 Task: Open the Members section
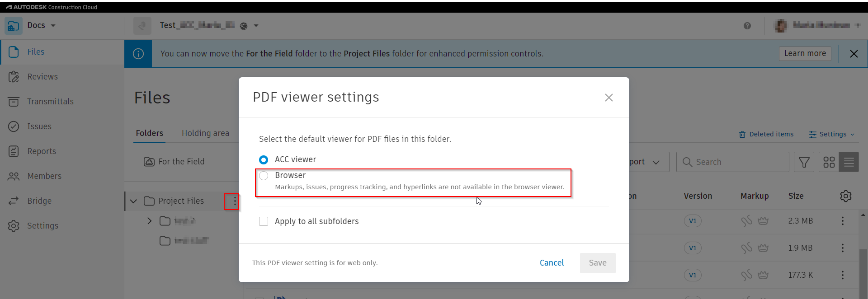pyautogui.click(x=45, y=176)
